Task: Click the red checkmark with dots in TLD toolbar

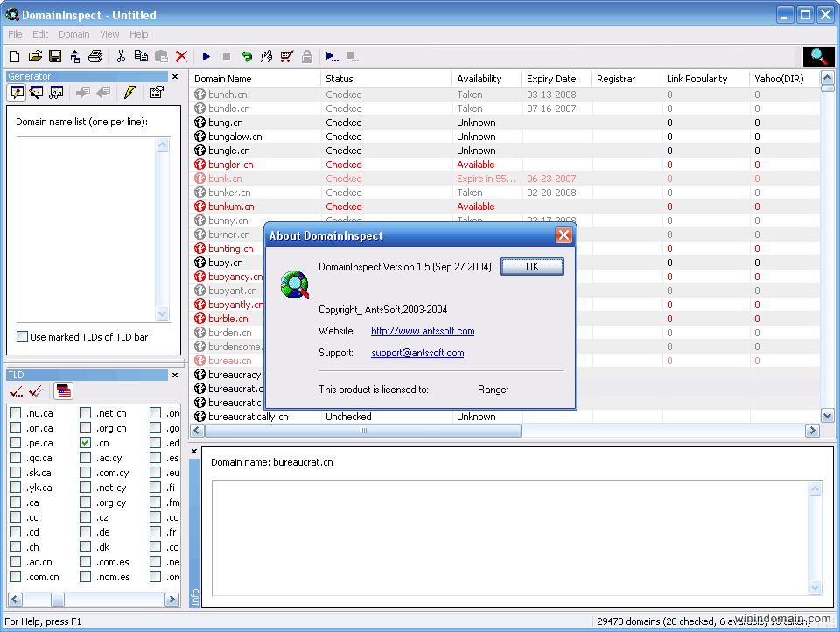Action: point(16,391)
